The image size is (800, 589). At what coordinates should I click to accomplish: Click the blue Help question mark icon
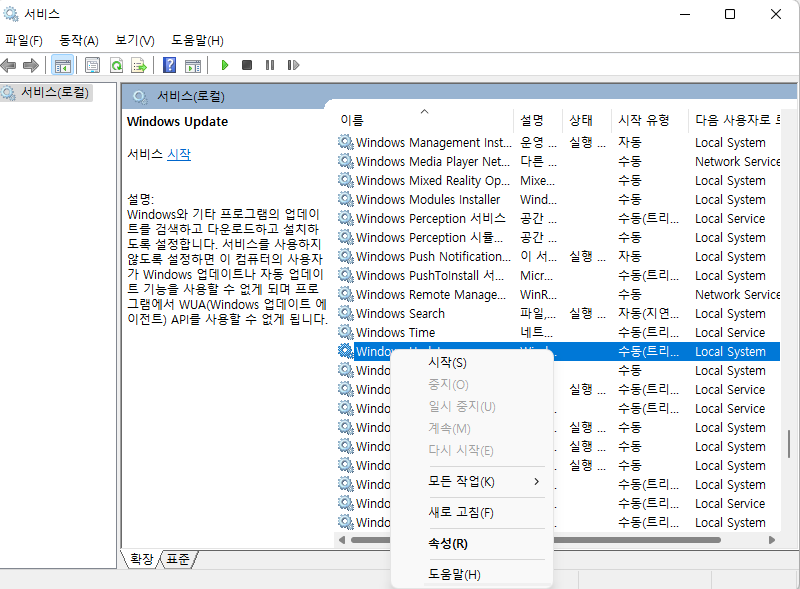(169, 65)
